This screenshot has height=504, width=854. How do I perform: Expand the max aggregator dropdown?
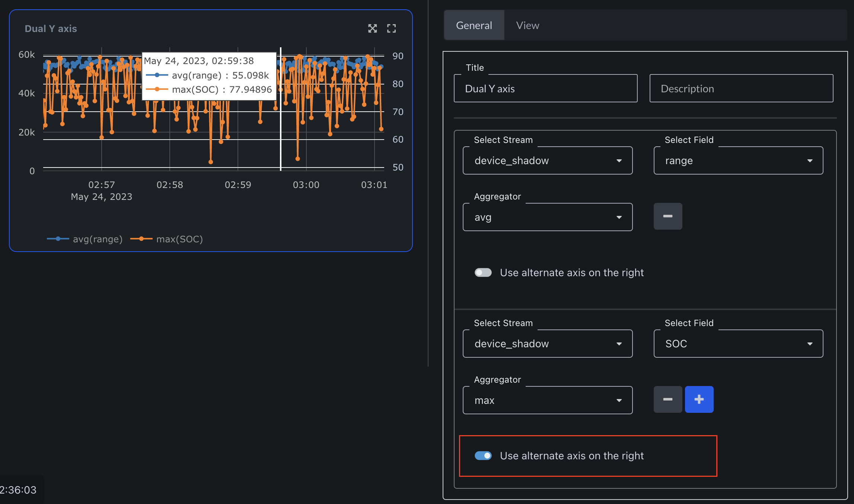[547, 400]
